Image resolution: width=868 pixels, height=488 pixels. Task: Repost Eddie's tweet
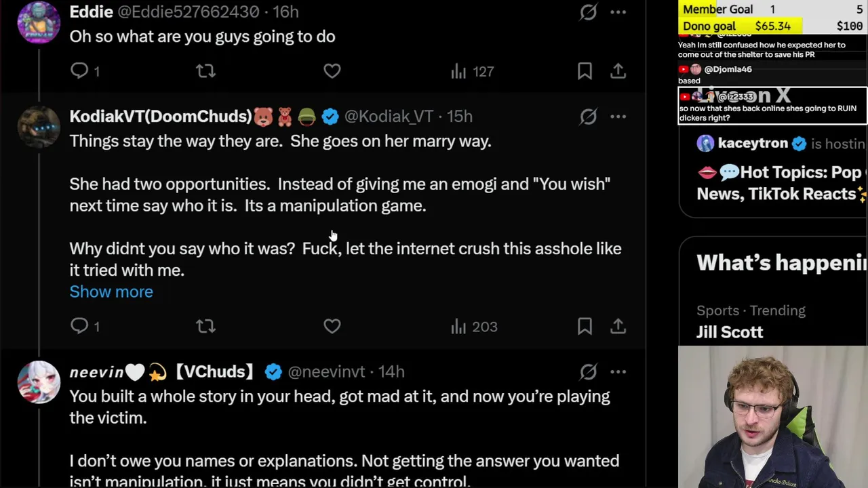(205, 70)
